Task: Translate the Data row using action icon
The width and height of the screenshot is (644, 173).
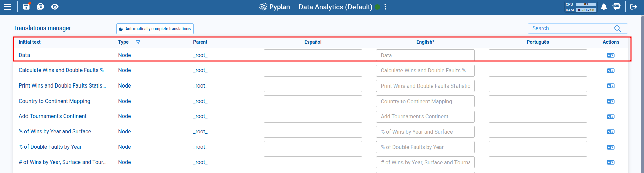Action: [x=611, y=55]
